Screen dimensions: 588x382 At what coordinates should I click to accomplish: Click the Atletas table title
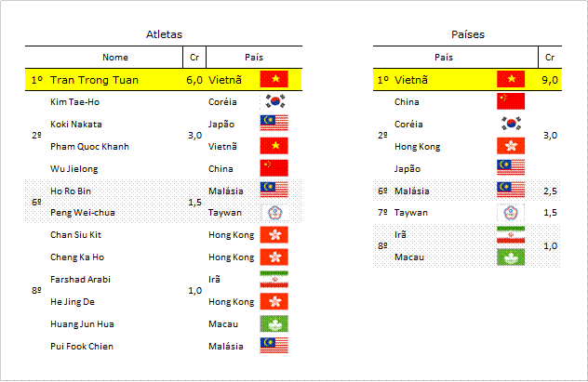164,34
